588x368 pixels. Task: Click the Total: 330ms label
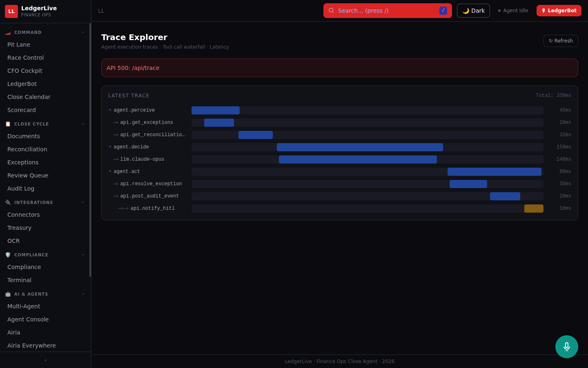pyautogui.click(x=553, y=96)
